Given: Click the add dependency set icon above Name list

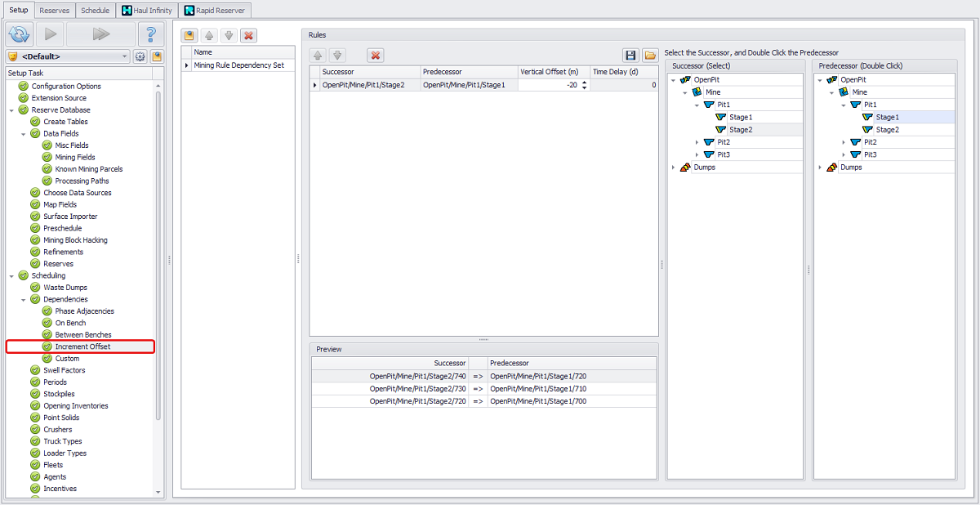Looking at the screenshot, I should (189, 35).
